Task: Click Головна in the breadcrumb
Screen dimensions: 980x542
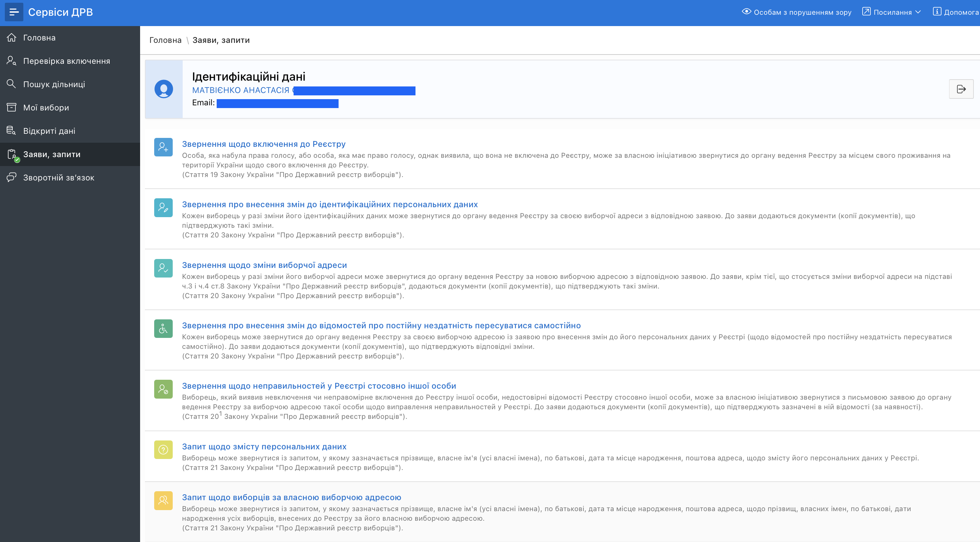Action: click(165, 40)
